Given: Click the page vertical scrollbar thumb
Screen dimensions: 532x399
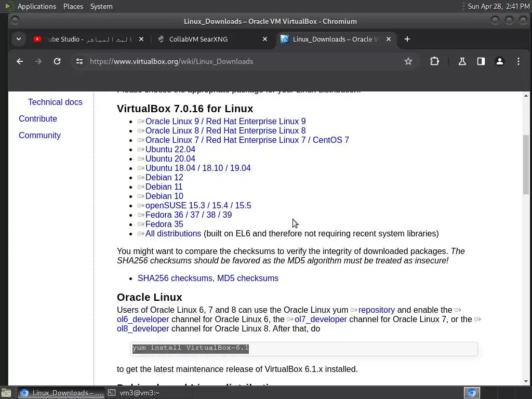Looking at the screenshot, I should pos(526,165).
